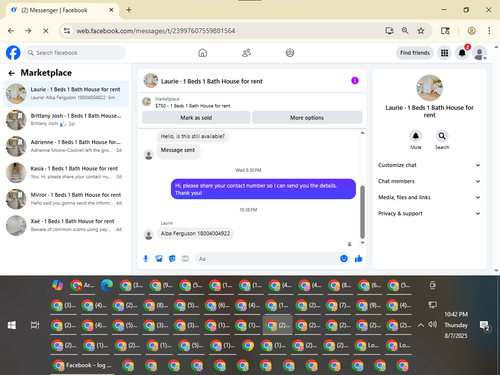Open the Friends icon in top navigation

tap(246, 53)
